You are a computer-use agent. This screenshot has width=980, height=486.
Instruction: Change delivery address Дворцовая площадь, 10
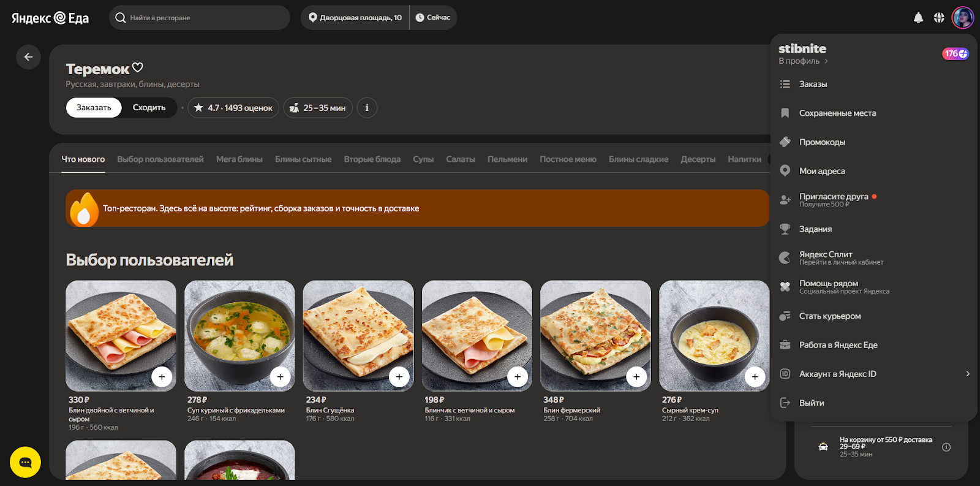(355, 18)
